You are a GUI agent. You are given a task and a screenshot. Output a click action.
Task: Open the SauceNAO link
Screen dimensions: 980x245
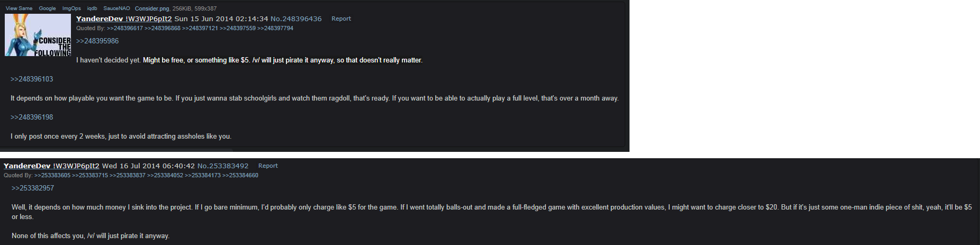(x=116, y=8)
